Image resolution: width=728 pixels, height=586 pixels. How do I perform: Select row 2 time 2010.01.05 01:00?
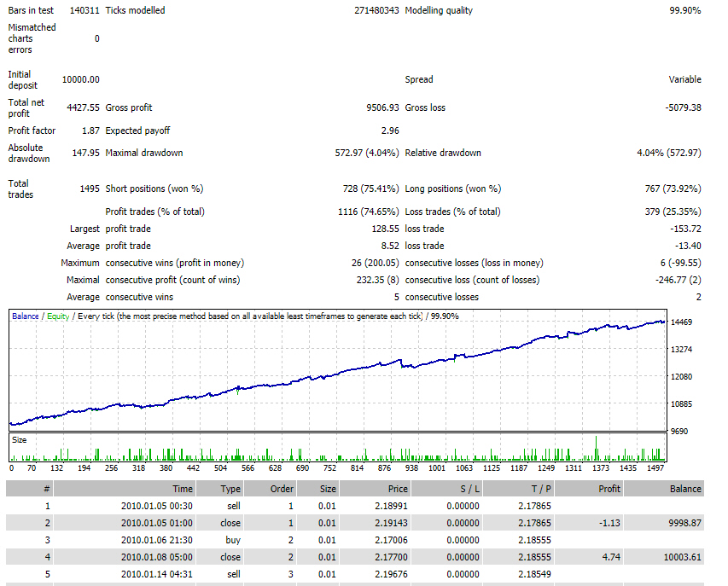[x=157, y=523]
